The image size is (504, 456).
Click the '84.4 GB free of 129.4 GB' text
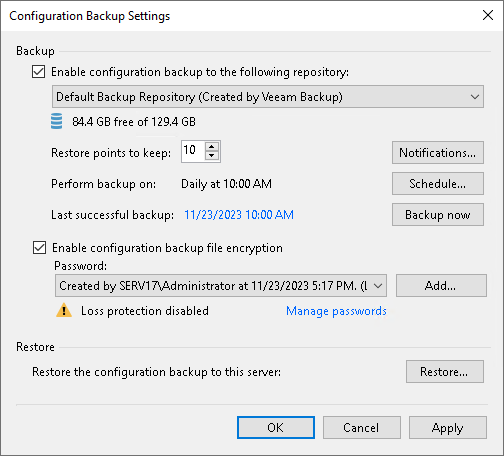tap(134, 122)
